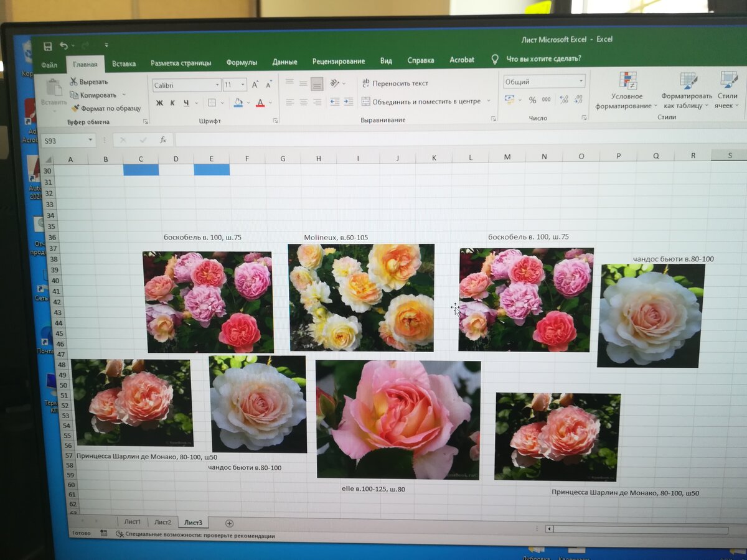The height and width of the screenshot is (560, 747).
Task: Open sheet tab Лист2
Action: pos(162,522)
